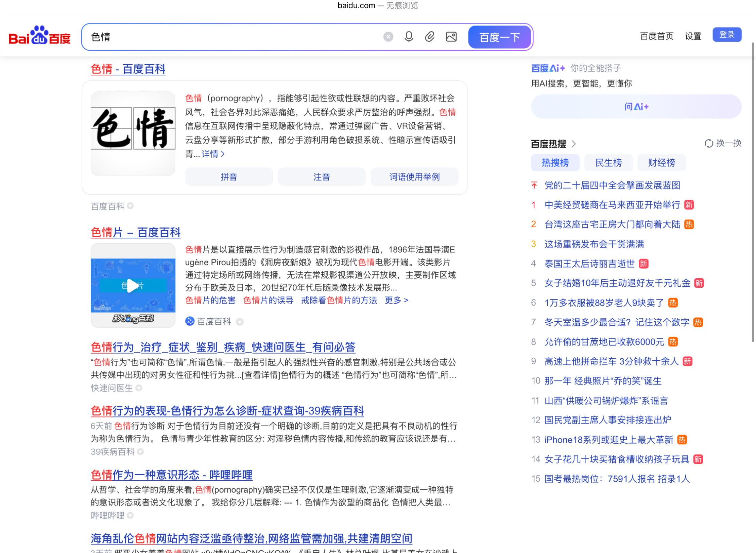Open dropdown next to 39疾病百科 source
The height and width of the screenshot is (553, 756).
[x=141, y=452]
